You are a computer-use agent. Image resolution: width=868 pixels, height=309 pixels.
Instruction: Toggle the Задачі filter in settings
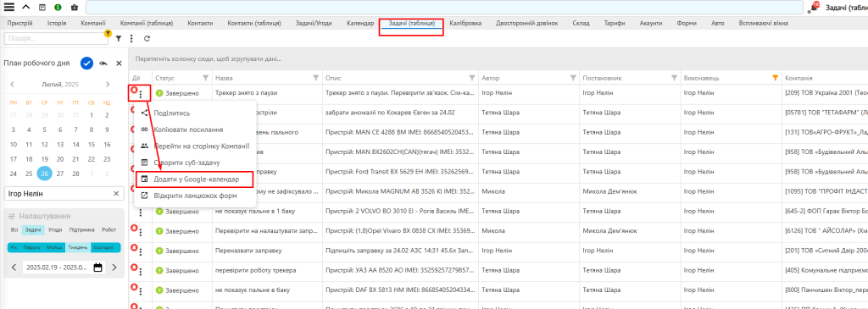pyautogui.click(x=33, y=229)
